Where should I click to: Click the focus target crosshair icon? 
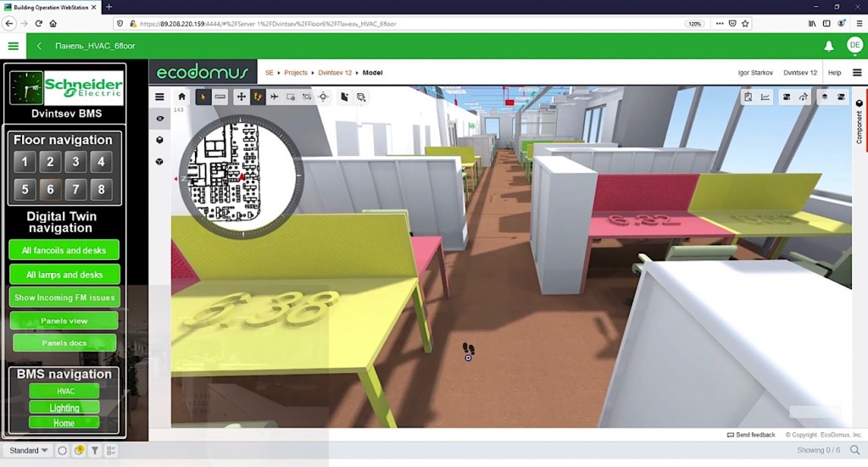(x=323, y=97)
